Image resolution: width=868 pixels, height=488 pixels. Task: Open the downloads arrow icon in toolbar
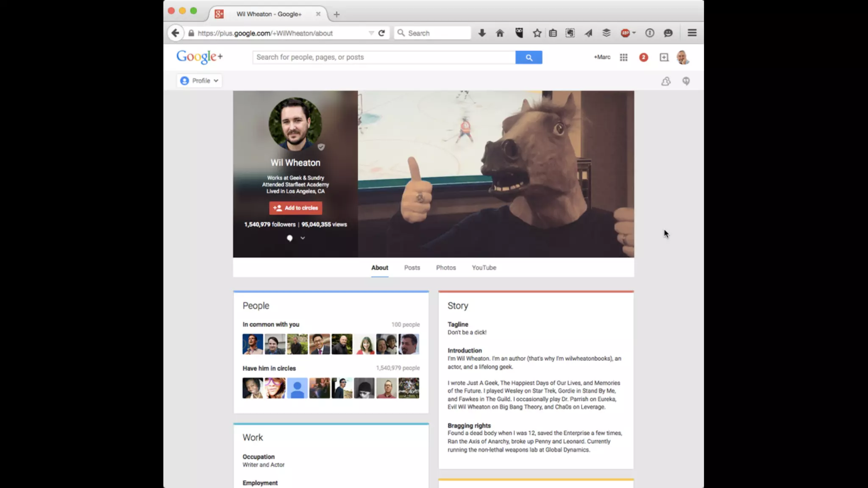pos(482,33)
